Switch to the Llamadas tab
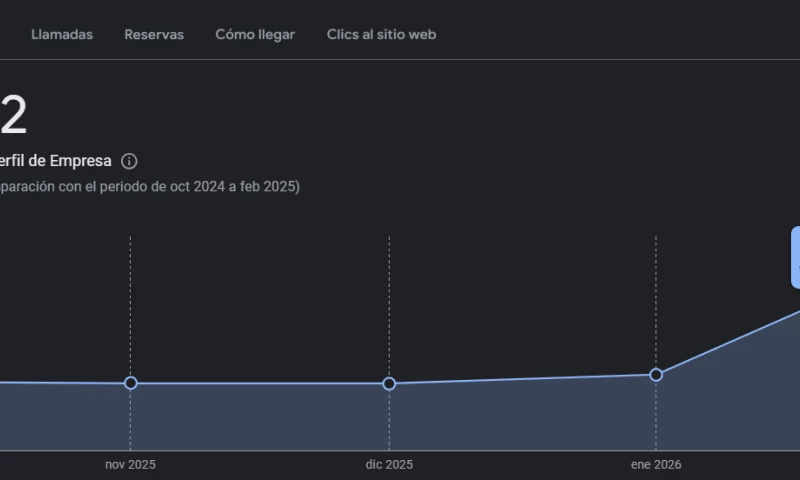The height and width of the screenshot is (480, 800). 62,35
